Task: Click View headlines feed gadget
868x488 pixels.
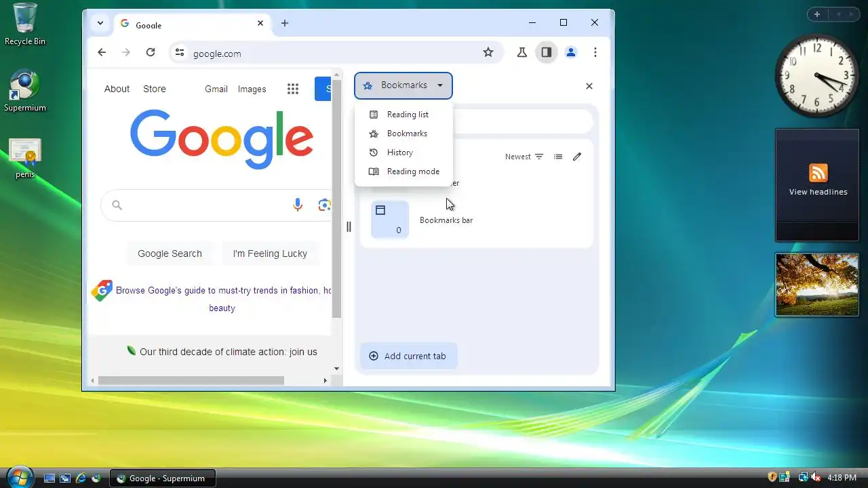Action: coord(817,185)
